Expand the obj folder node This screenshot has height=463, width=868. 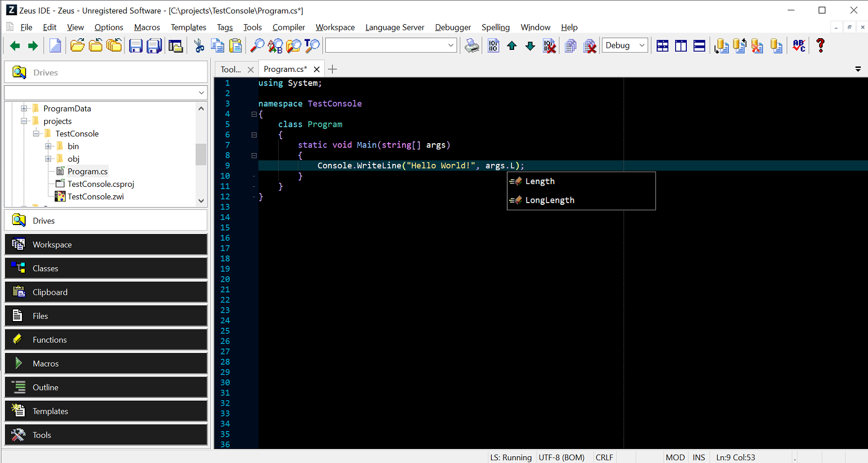coord(49,159)
